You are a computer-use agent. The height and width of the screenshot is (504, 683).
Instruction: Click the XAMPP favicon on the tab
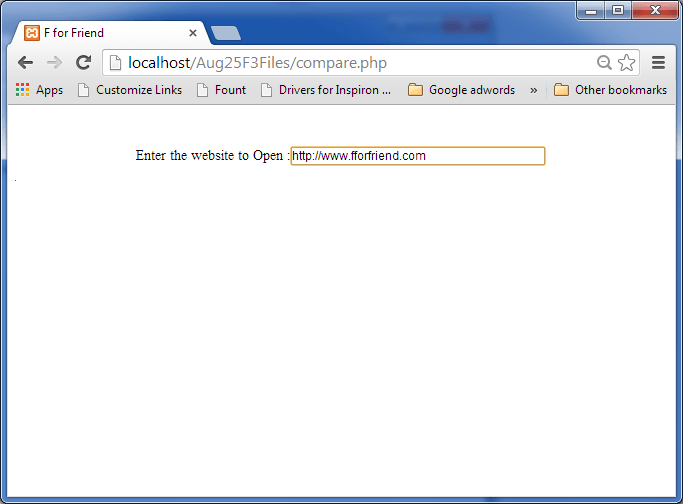click(32, 33)
